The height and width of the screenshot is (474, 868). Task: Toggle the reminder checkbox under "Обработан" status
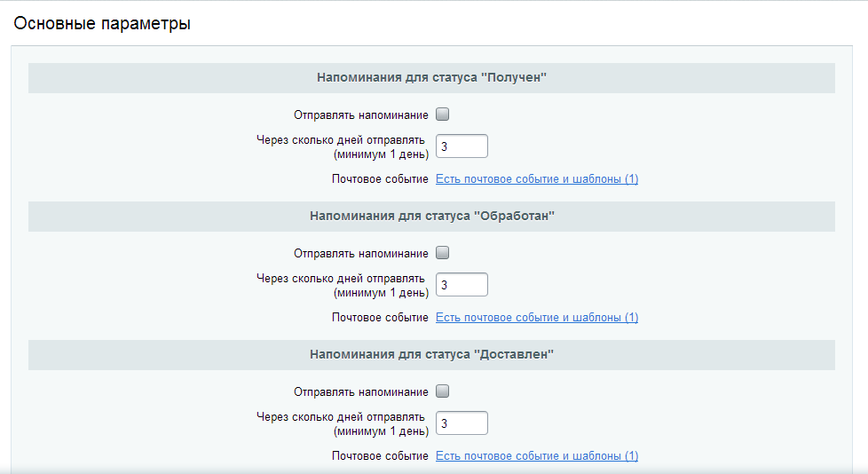[x=443, y=253]
